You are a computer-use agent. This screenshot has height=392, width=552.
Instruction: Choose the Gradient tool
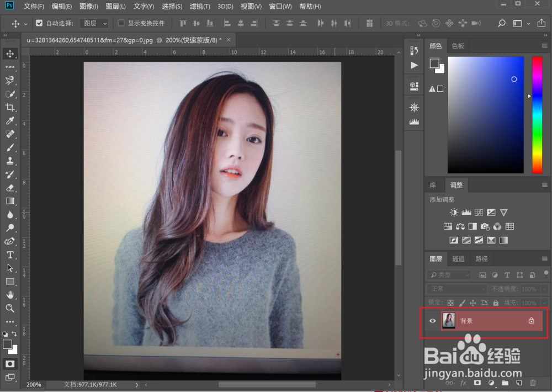pyautogui.click(x=10, y=201)
